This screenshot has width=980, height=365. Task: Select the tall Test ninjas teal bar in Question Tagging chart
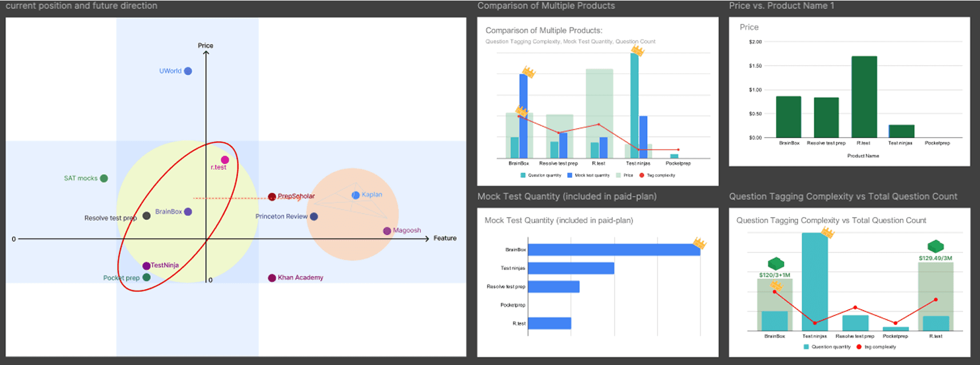tap(815, 282)
